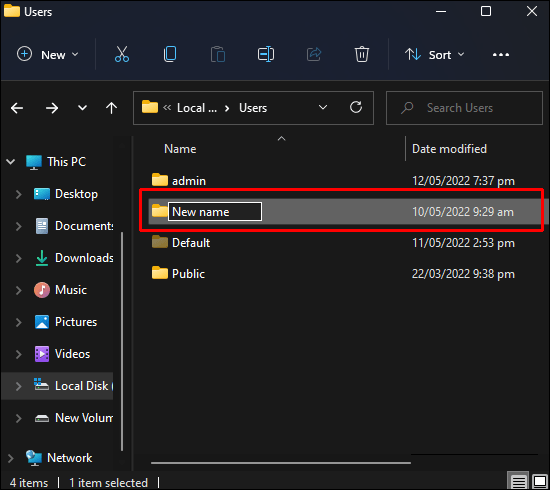The width and height of the screenshot is (550, 490).
Task: Click date 11/05/2022 2:53 pm
Action: click(x=463, y=243)
